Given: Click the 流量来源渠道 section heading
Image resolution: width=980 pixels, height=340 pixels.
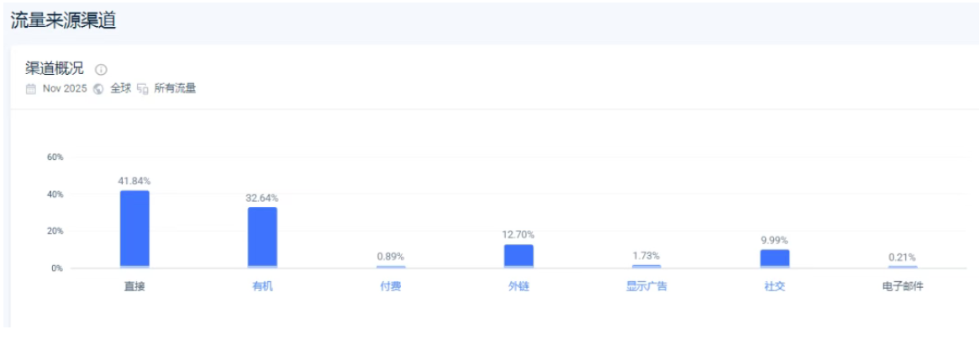Looking at the screenshot, I should [63, 22].
